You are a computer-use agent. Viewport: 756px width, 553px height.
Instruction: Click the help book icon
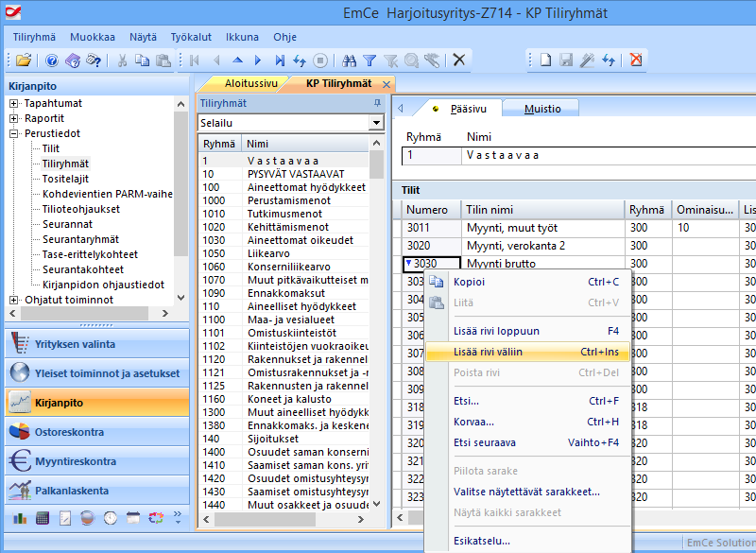[x=73, y=60]
